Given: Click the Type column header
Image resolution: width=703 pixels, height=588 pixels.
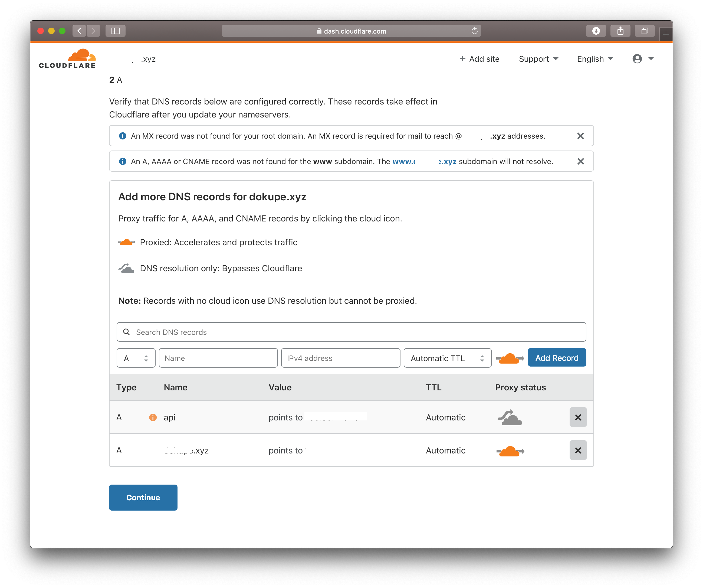Looking at the screenshot, I should [x=126, y=387].
